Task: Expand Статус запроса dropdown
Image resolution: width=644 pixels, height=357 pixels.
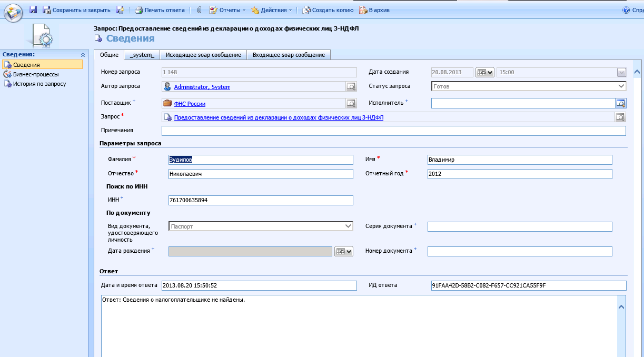Action: pos(621,86)
